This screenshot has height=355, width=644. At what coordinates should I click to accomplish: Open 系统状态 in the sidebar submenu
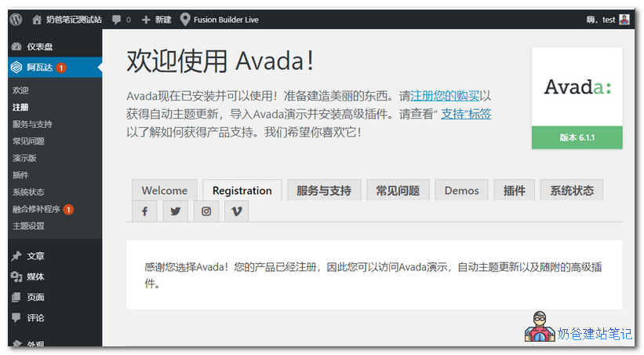pyautogui.click(x=28, y=192)
